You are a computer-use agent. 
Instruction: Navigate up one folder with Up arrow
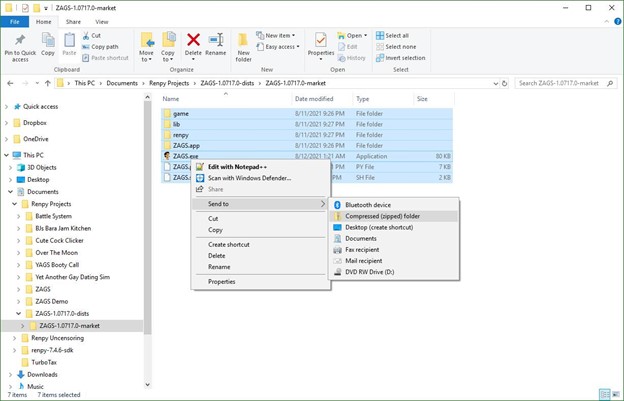49,82
